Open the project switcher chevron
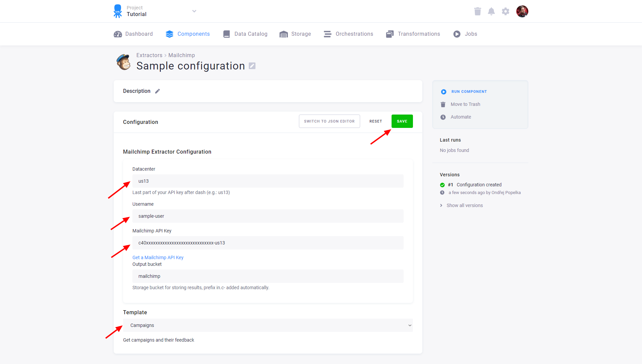Image resolution: width=642 pixels, height=364 pixels. click(x=194, y=11)
